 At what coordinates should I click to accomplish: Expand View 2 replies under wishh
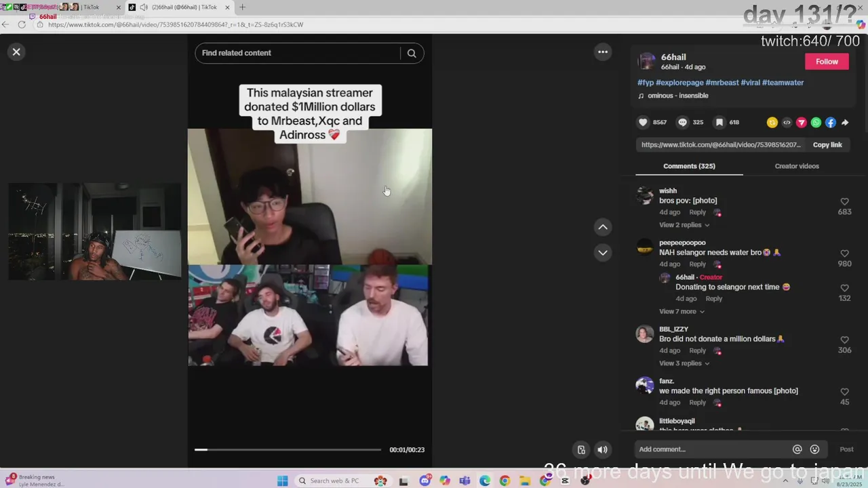[x=684, y=225]
